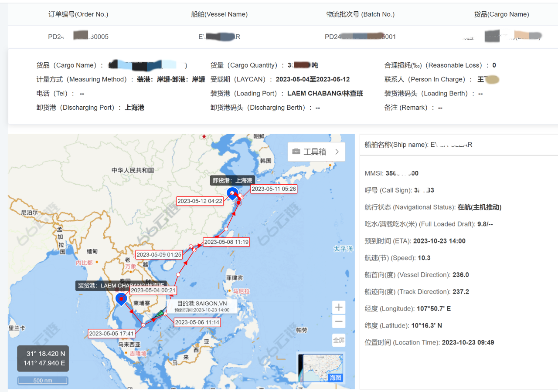The height and width of the screenshot is (392, 558).
Task: Click the 2023-05-06 11:14 track timestamp
Action: coord(197,322)
